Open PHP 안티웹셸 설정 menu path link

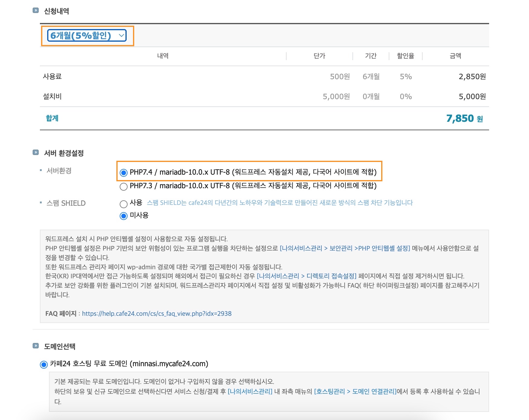[x=345, y=248]
